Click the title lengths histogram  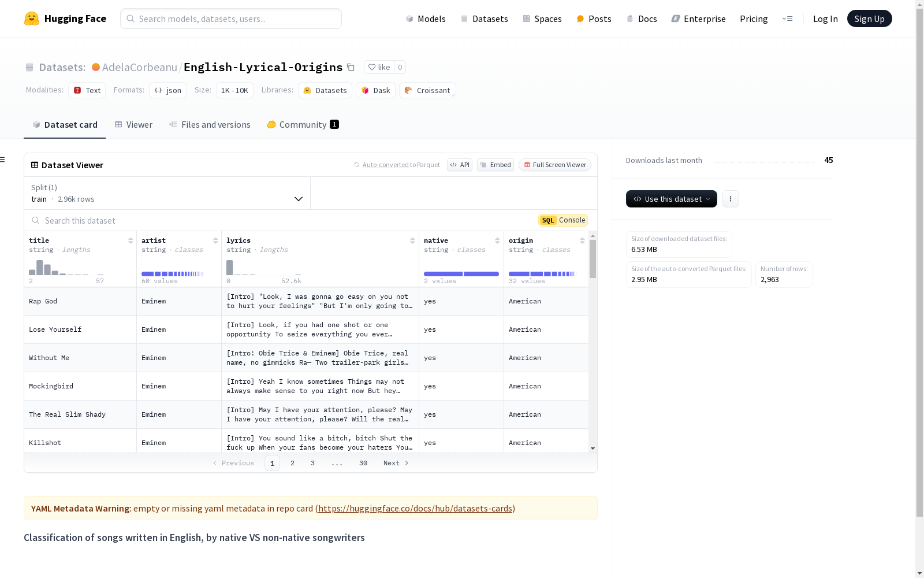coord(66,267)
